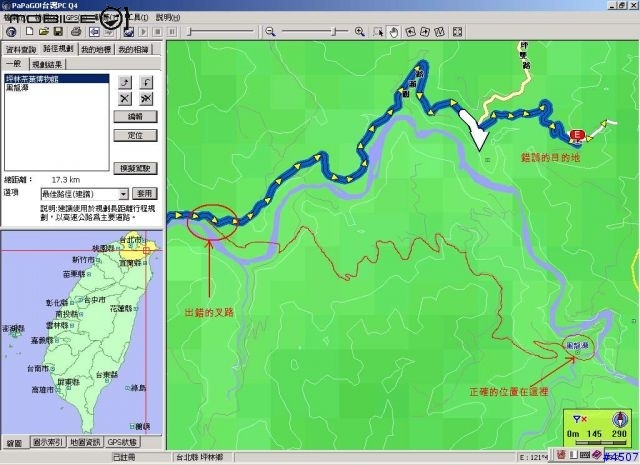
Task: Go to next view with forward arrow icon
Action: pos(109,31)
